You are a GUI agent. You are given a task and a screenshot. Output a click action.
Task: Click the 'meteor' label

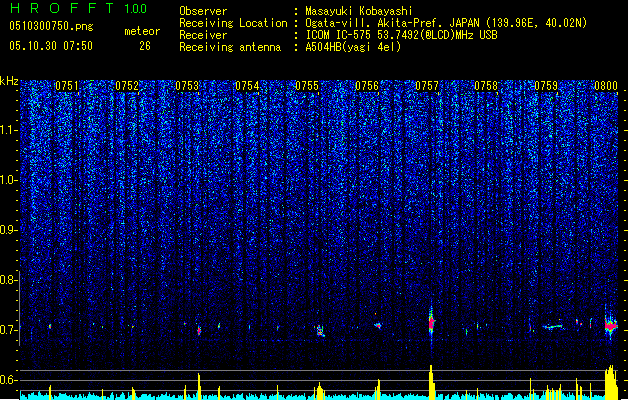142,31
